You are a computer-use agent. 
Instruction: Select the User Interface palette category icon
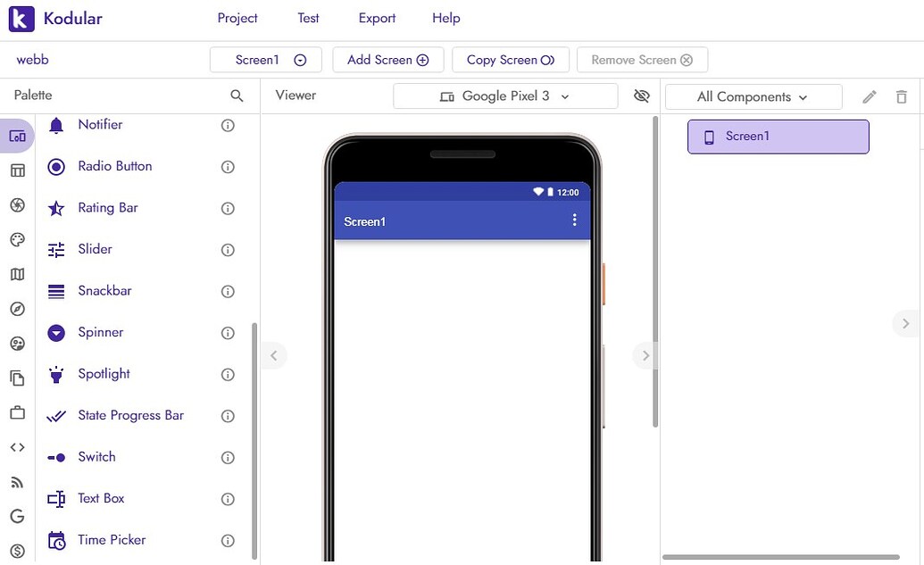[17, 136]
